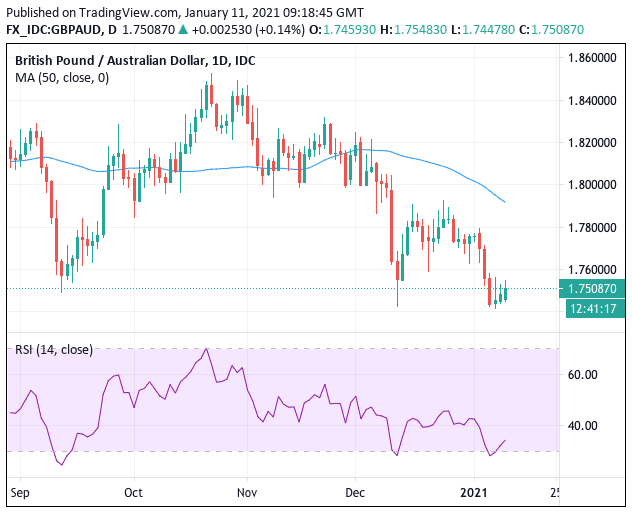Viewport: 632px width, 513px height.
Task: Click the FX_IDC:GBPAUD symbol text in header
Action: (x=57, y=29)
